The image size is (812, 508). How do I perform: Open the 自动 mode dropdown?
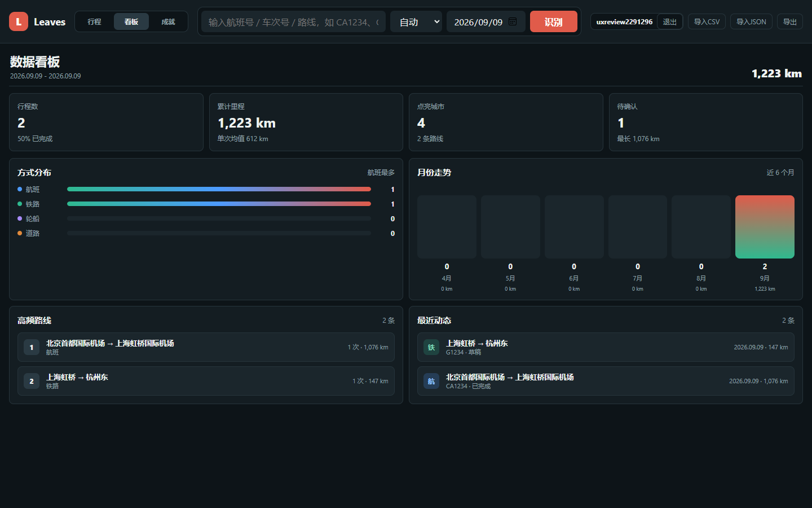click(x=416, y=21)
